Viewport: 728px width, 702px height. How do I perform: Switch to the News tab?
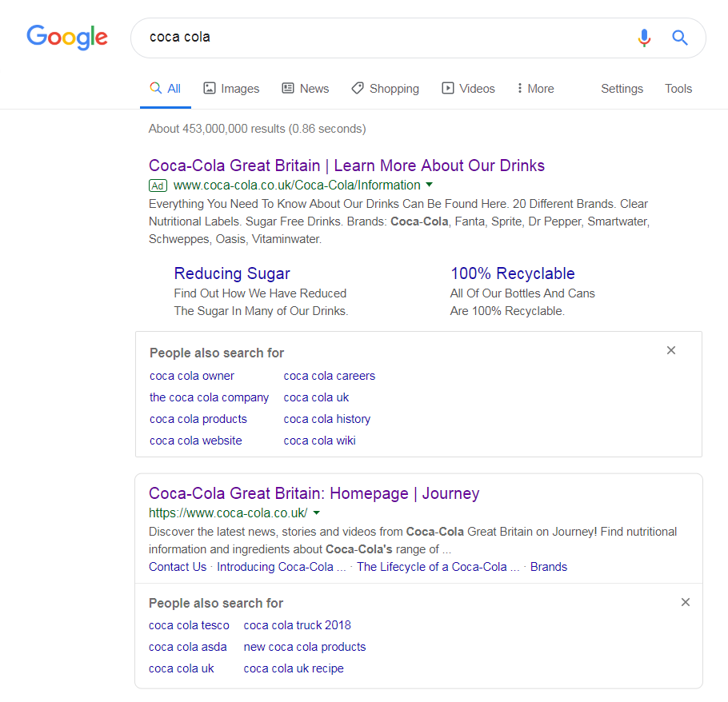[x=306, y=88]
